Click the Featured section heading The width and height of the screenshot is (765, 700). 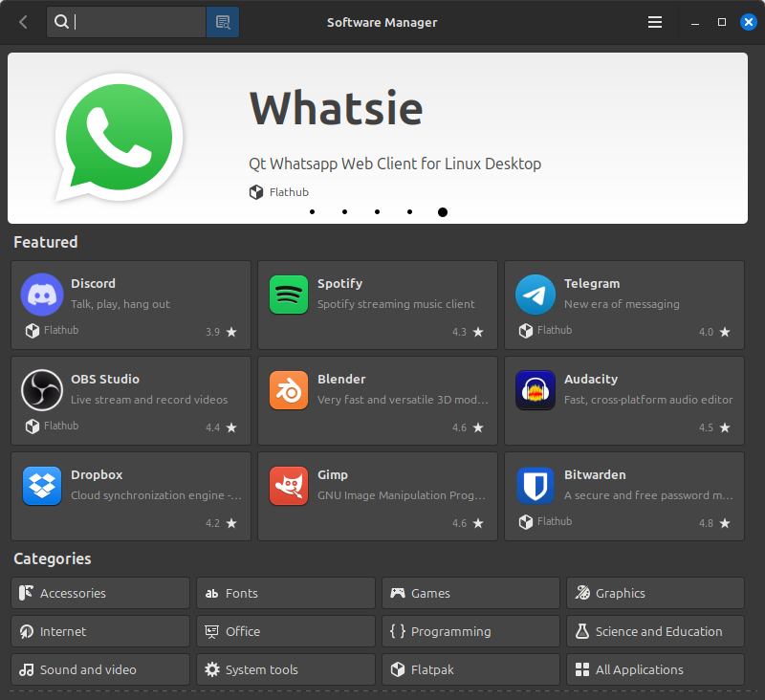click(46, 242)
